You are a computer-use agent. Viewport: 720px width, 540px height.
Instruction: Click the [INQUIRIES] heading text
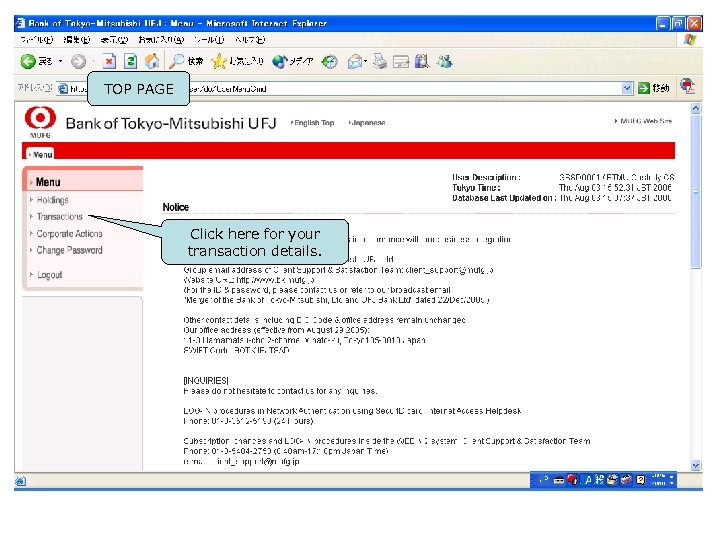(x=206, y=380)
